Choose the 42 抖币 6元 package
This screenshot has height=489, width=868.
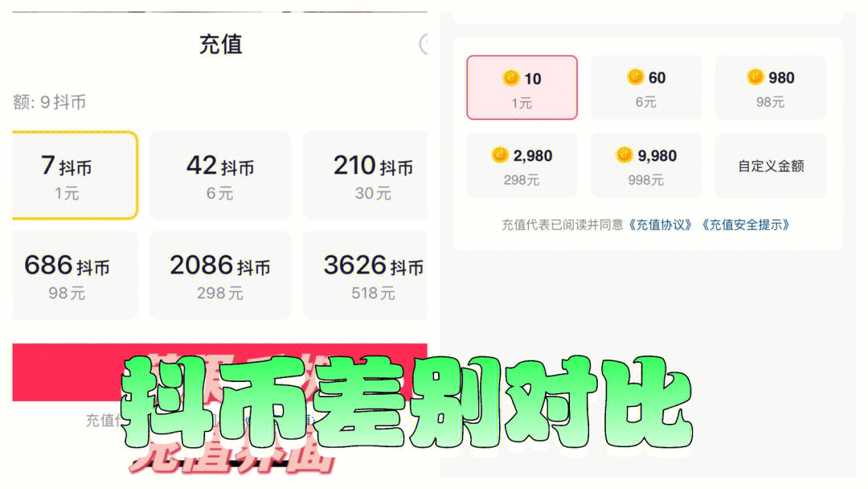coord(219,175)
